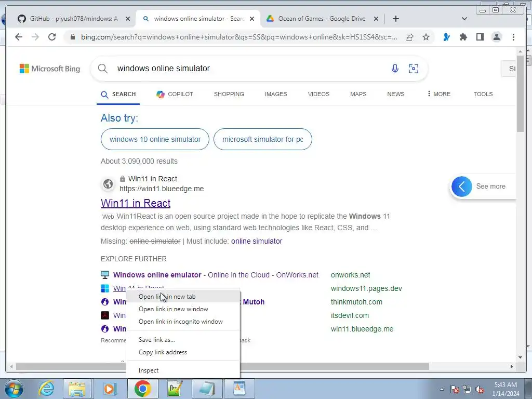Try 'windows 10 online simulator' suggestion
The height and width of the screenshot is (399, 532).
pos(155,139)
